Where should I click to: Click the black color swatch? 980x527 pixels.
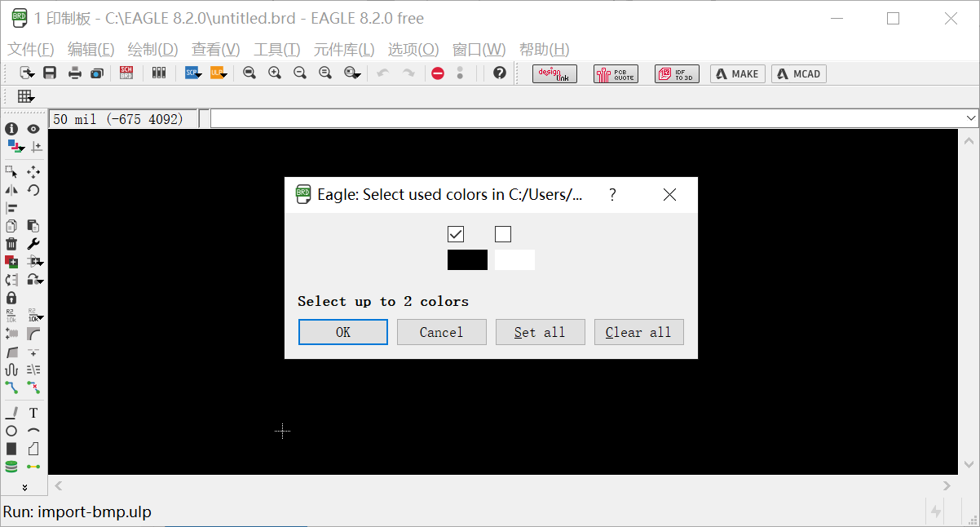[x=467, y=259]
